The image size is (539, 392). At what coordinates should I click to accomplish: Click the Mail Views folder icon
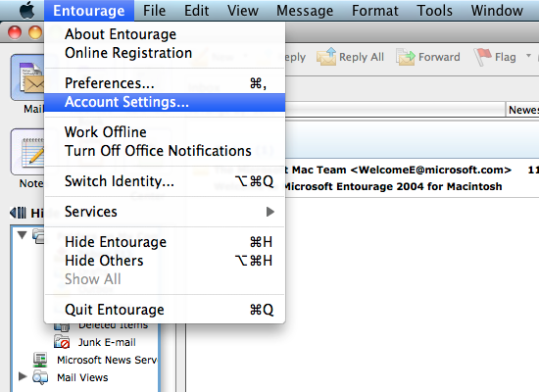40,377
